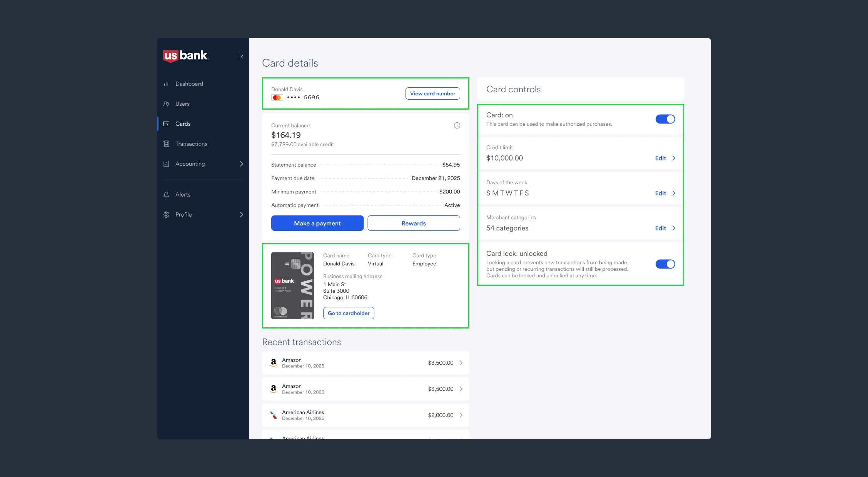Screen dimensions: 868x477
Task: Click the Transactions receipt icon
Action: pyautogui.click(x=166, y=144)
